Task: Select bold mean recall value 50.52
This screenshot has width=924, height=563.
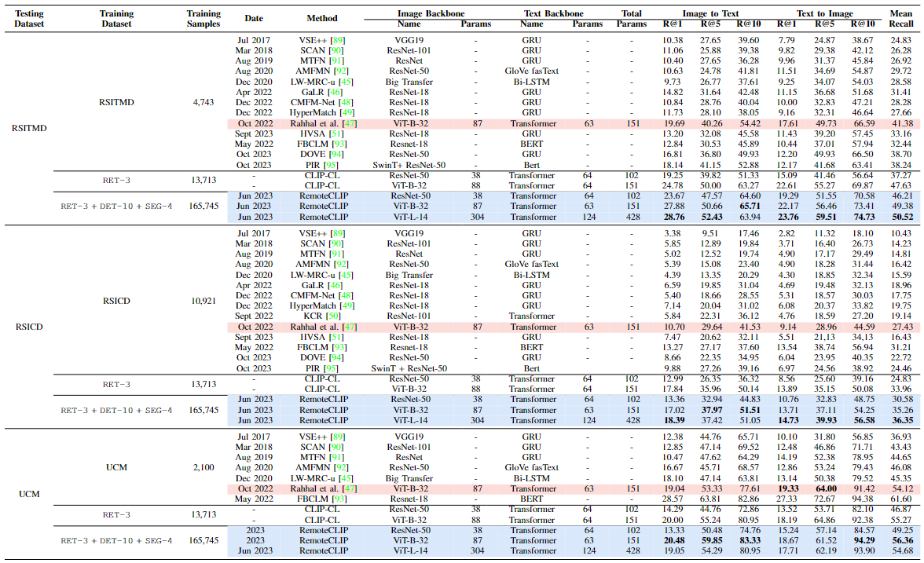Action: 902,218
